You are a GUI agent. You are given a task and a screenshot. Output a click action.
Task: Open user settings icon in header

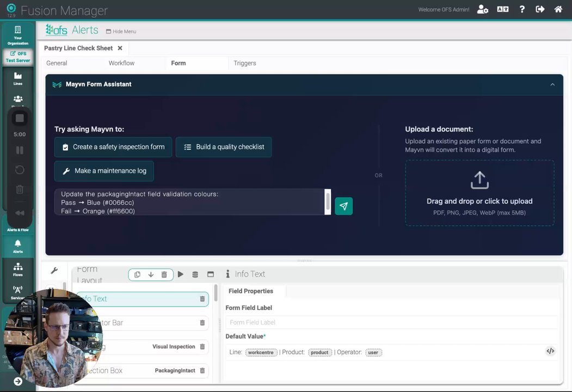pyautogui.click(x=482, y=9)
